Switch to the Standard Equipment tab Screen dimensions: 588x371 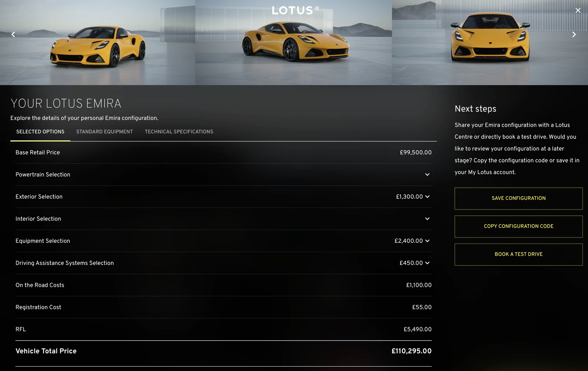tap(104, 132)
